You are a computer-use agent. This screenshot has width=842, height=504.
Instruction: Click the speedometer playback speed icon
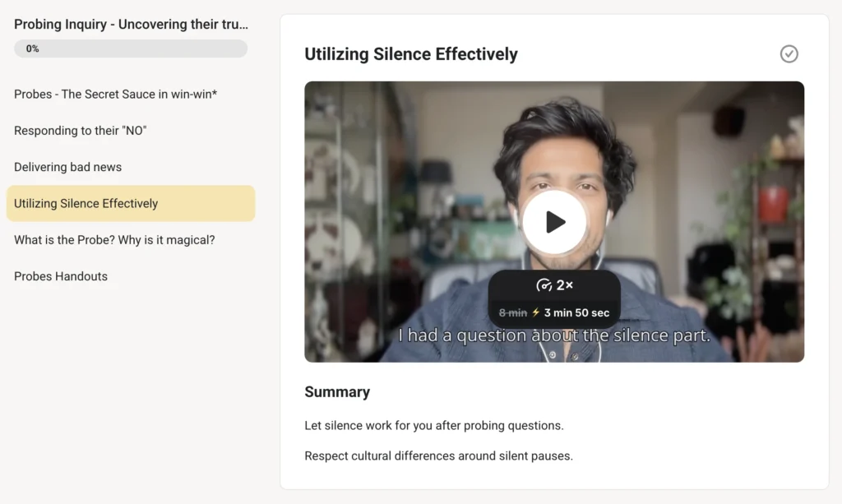point(544,285)
